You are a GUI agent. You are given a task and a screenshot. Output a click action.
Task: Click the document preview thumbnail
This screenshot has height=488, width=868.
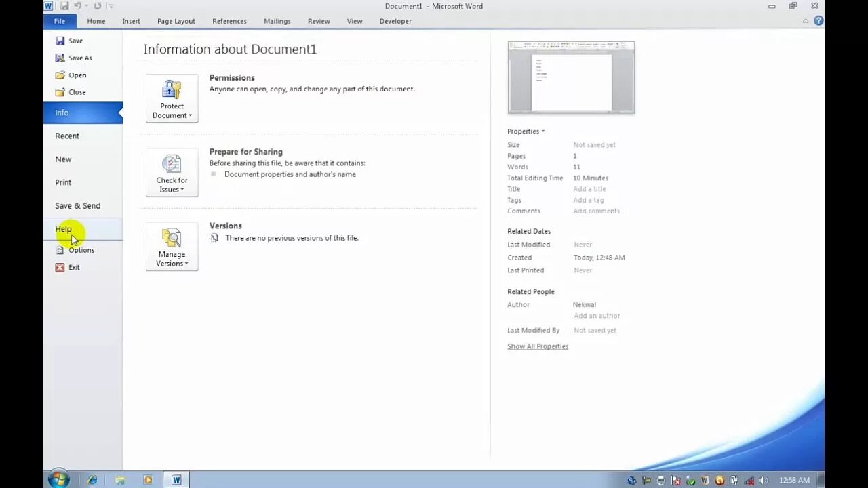click(x=571, y=77)
